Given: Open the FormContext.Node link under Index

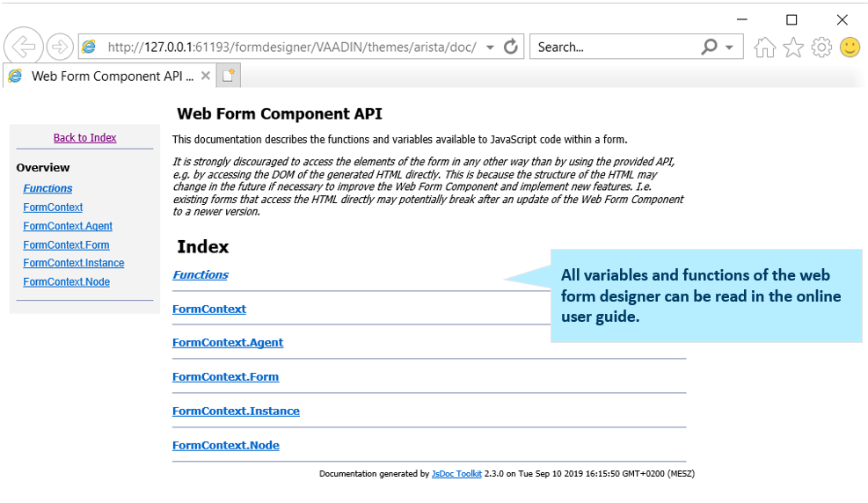Looking at the screenshot, I should (226, 446).
